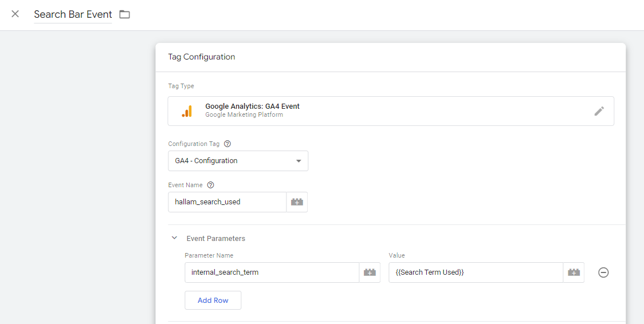The image size is (644, 324).
Task: Open help for Configuration Tag
Action: 227,144
